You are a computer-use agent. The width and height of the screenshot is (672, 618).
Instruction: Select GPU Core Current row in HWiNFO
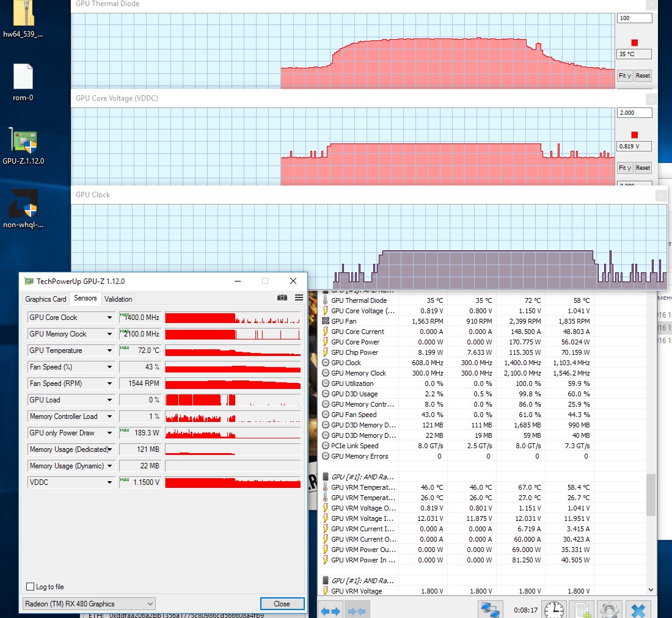click(482, 332)
